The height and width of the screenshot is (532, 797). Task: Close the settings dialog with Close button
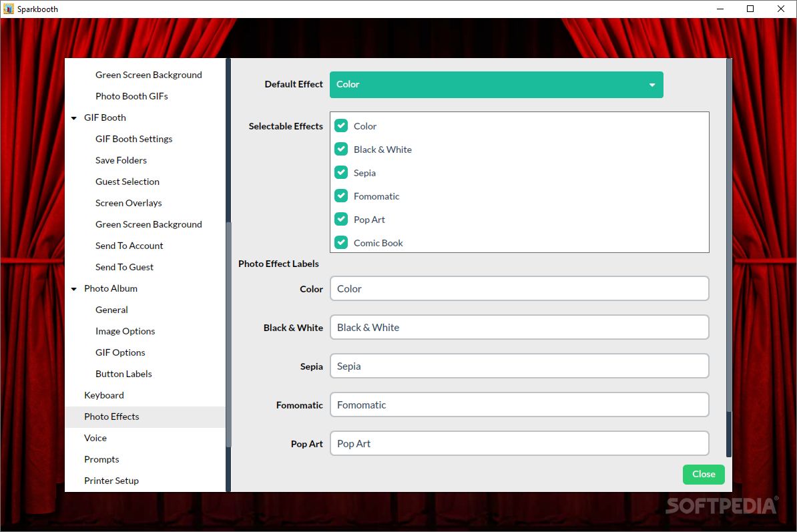click(704, 474)
